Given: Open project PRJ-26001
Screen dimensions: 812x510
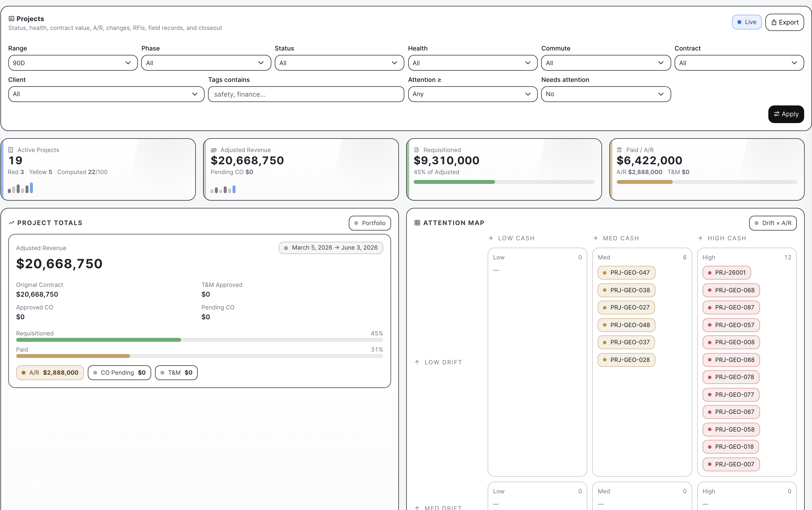Looking at the screenshot, I should [727, 272].
